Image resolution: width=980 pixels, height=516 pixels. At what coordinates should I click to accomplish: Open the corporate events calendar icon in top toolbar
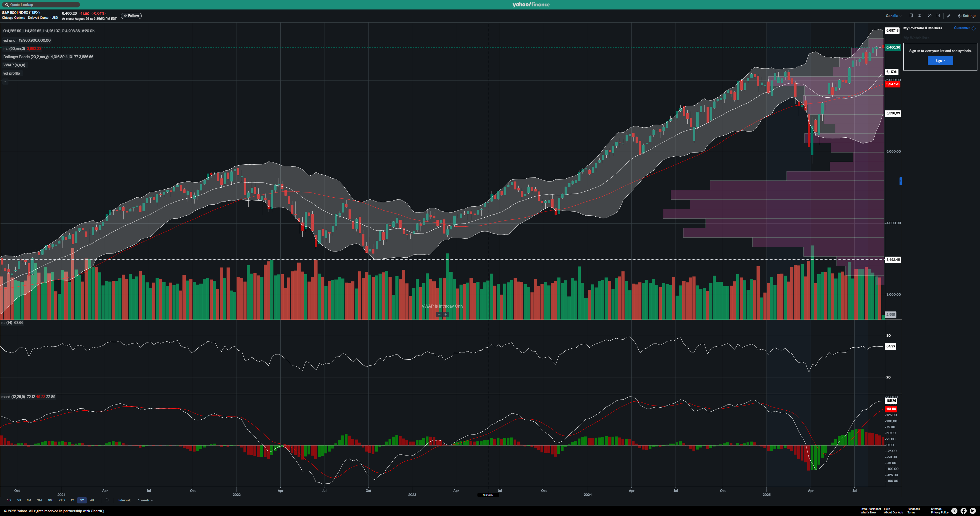coord(938,16)
